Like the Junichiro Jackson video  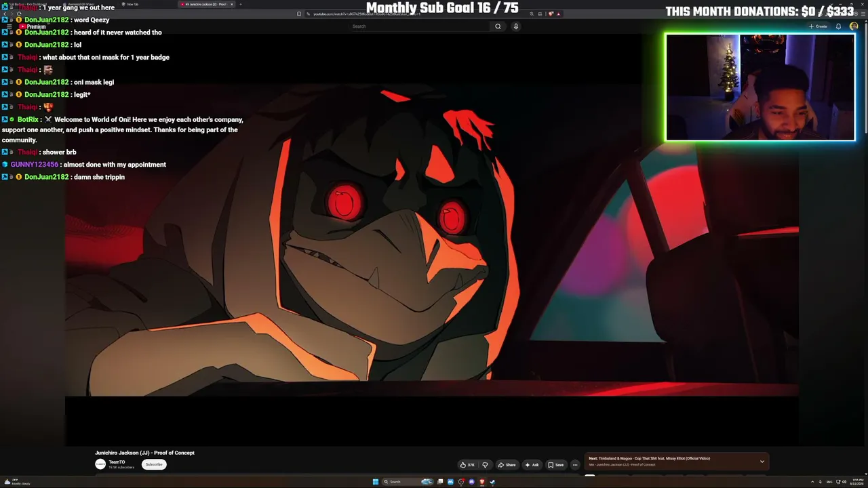(x=467, y=465)
